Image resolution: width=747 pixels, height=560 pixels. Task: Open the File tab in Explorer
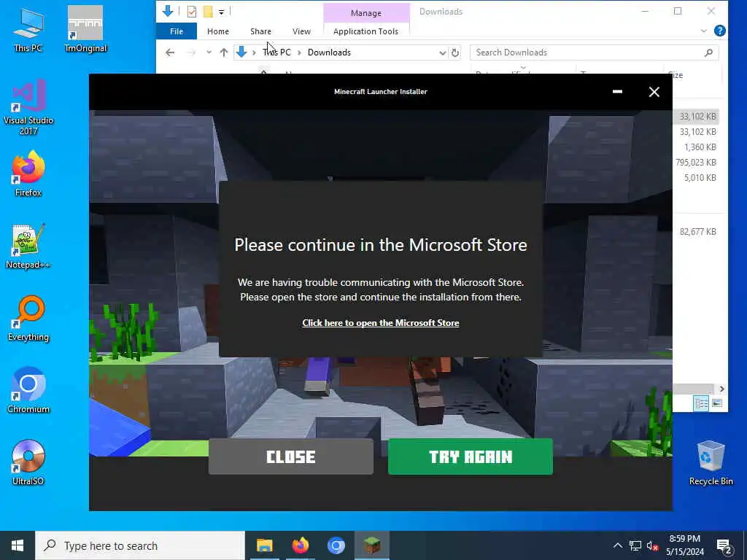click(x=177, y=31)
